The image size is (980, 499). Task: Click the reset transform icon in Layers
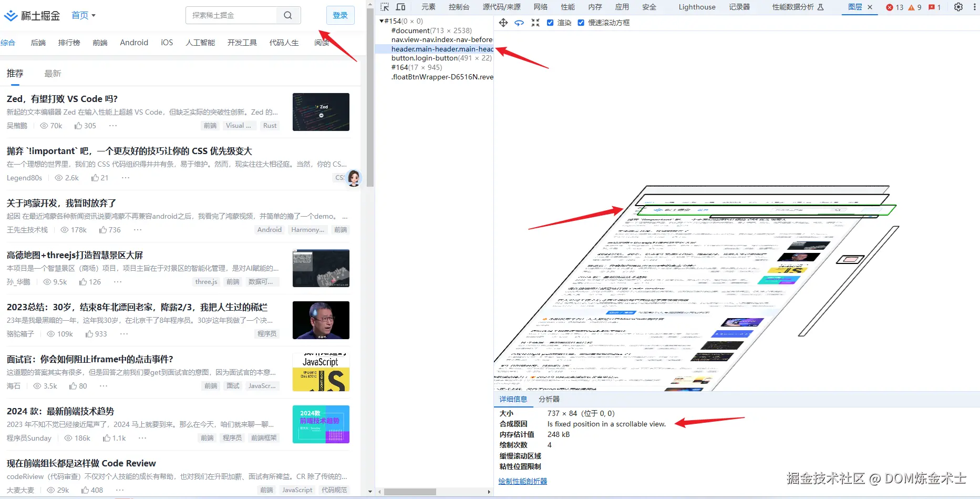[535, 23]
